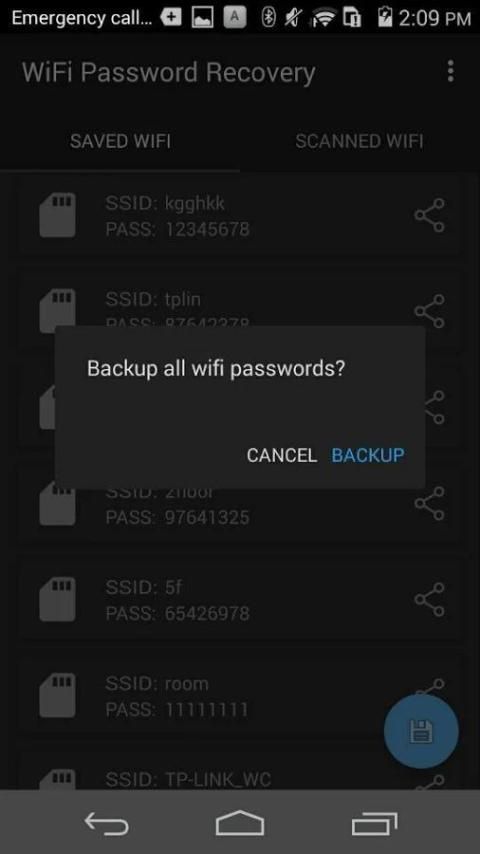
Task: Tap the Android back navigation button
Action: [107, 822]
